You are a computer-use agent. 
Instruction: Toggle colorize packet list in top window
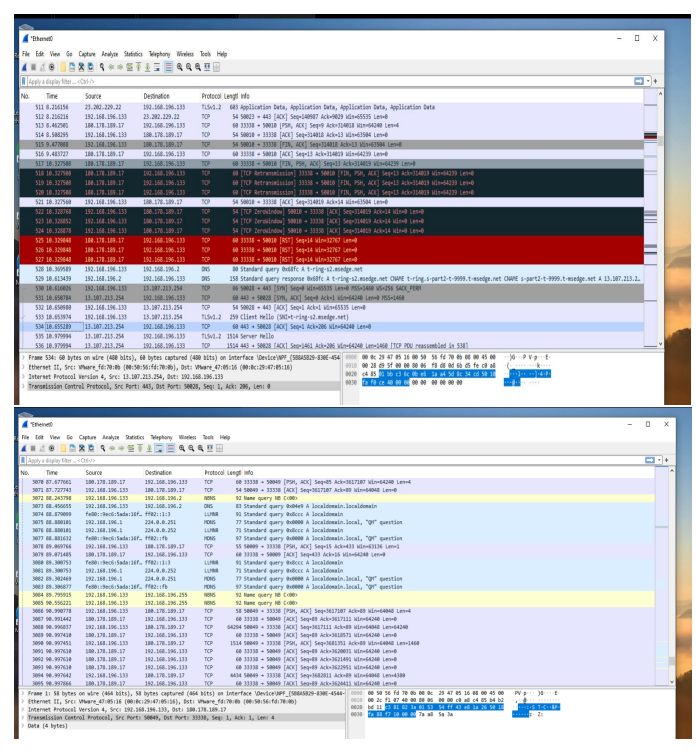coord(168,67)
